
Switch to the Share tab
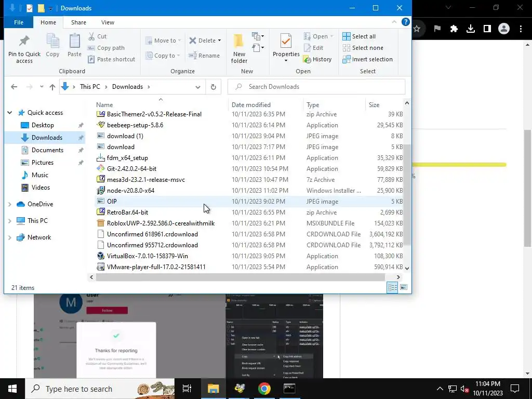point(78,22)
